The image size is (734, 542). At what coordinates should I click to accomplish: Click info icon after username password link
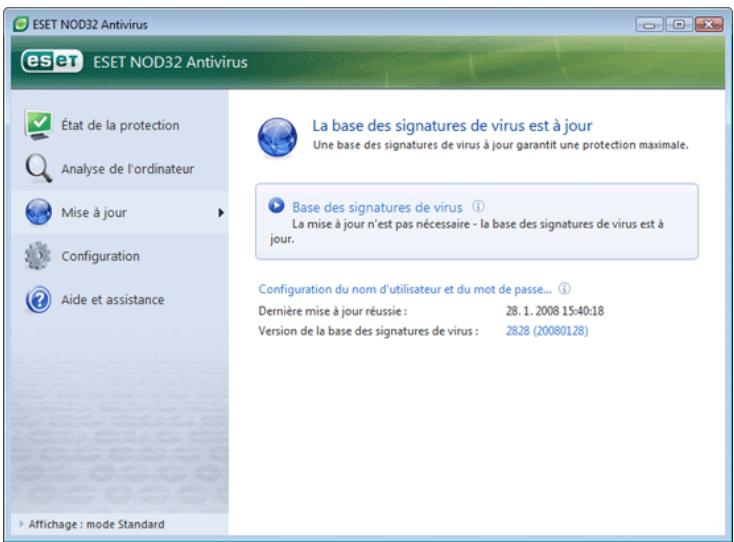coord(565,289)
